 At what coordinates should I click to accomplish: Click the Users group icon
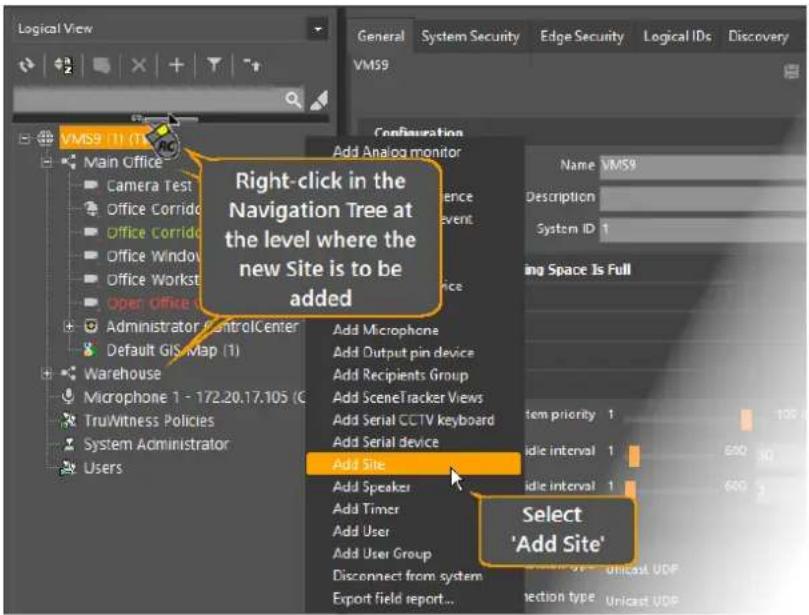pos(68,467)
